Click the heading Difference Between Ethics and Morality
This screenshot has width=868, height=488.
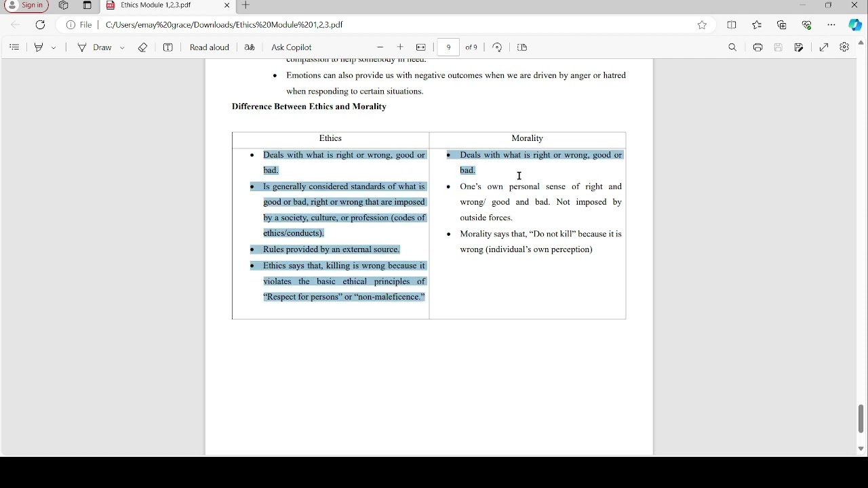(309, 107)
